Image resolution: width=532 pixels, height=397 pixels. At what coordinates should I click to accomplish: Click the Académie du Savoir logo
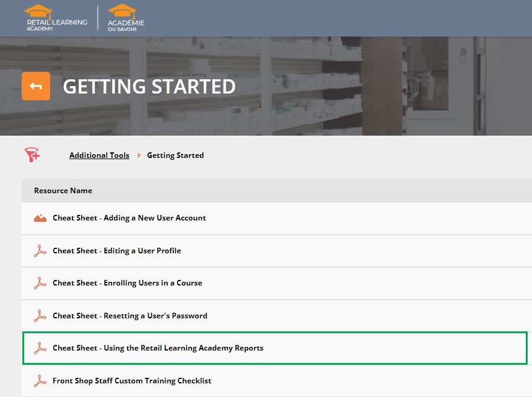coord(126,17)
